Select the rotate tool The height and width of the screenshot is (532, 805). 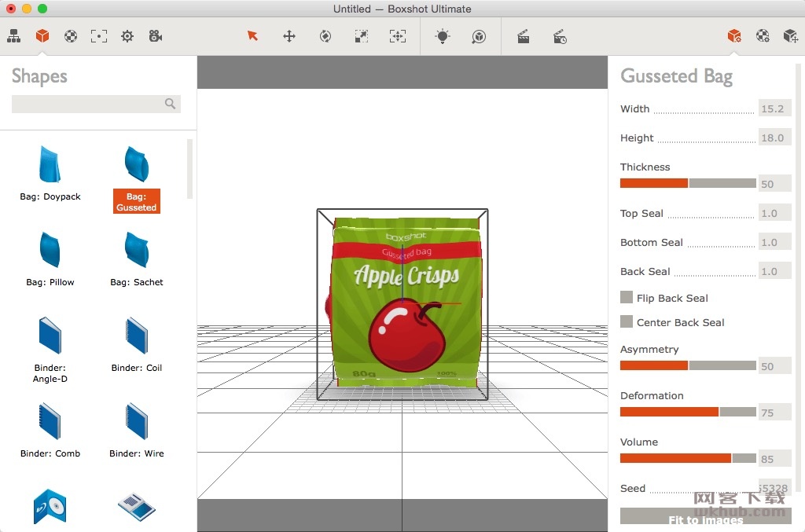pos(325,36)
